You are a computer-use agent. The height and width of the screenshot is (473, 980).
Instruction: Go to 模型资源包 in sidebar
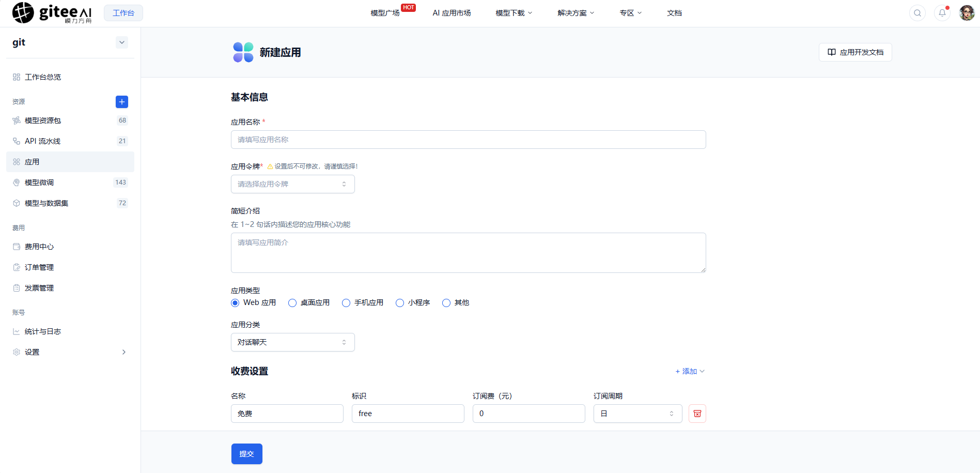pos(70,120)
